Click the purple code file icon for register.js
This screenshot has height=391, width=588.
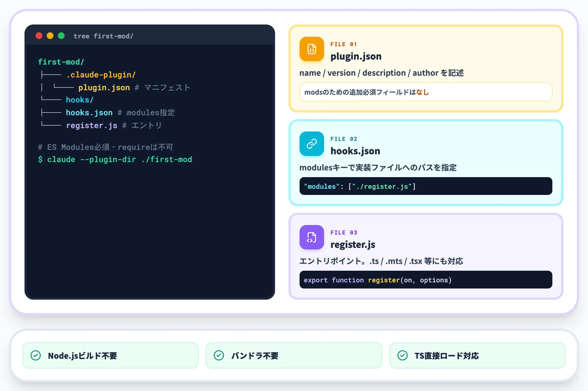tap(312, 237)
